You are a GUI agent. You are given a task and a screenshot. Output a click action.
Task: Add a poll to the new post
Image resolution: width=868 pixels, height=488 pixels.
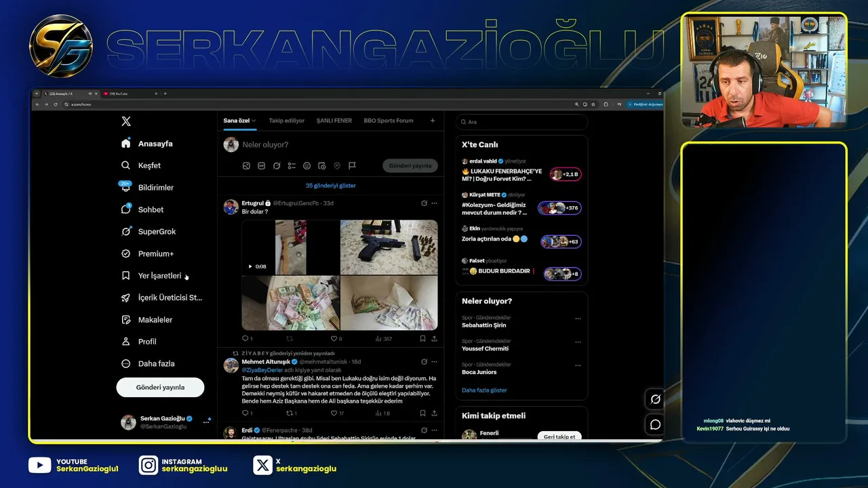(x=292, y=165)
